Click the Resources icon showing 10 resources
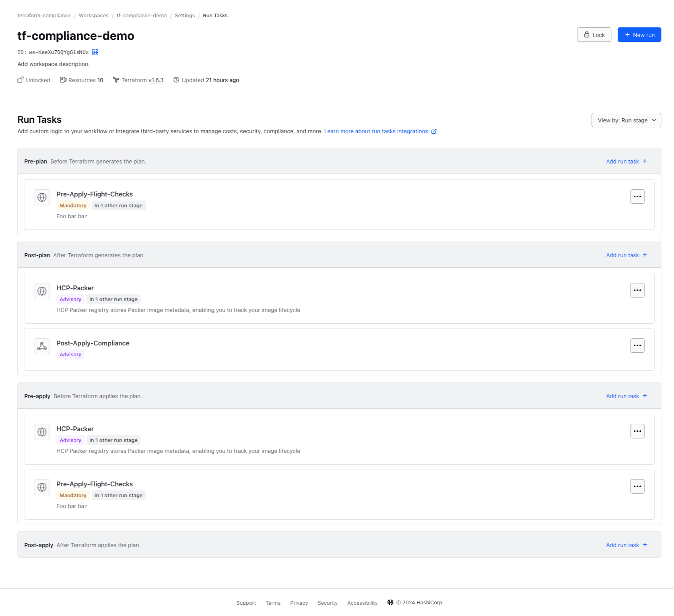 (63, 80)
